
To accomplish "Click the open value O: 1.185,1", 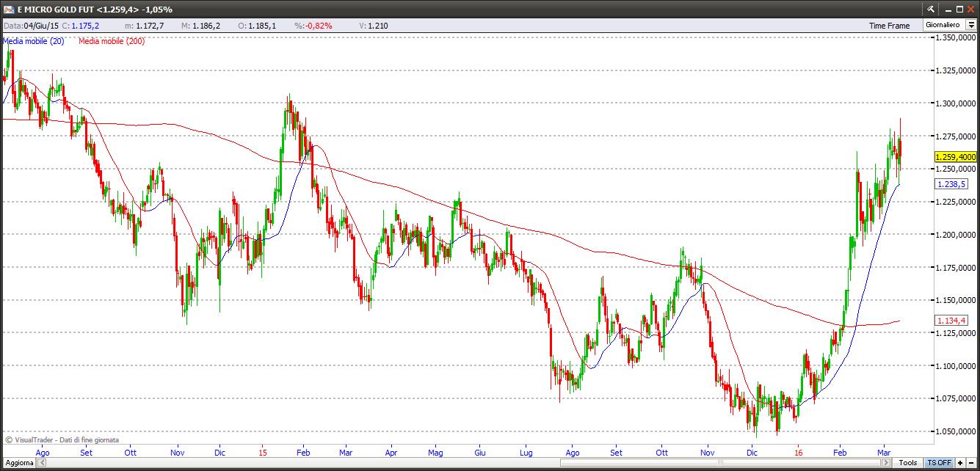I will [x=257, y=26].
